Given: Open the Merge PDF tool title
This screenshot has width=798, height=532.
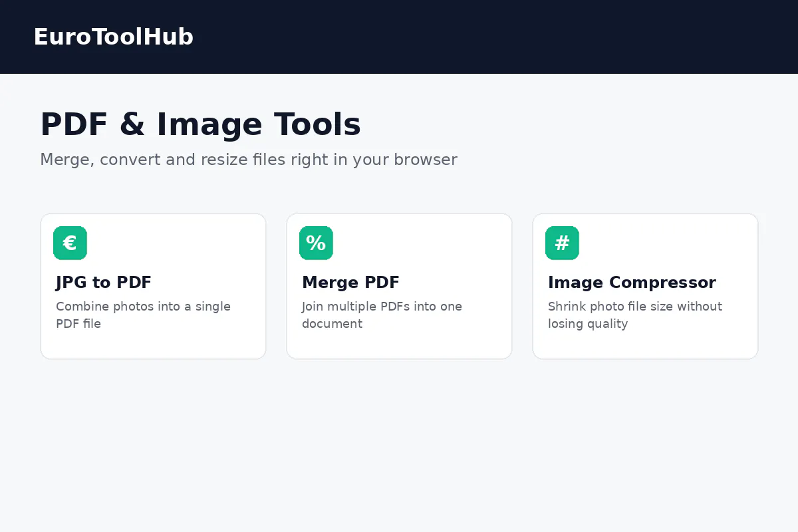Looking at the screenshot, I should 350,283.
